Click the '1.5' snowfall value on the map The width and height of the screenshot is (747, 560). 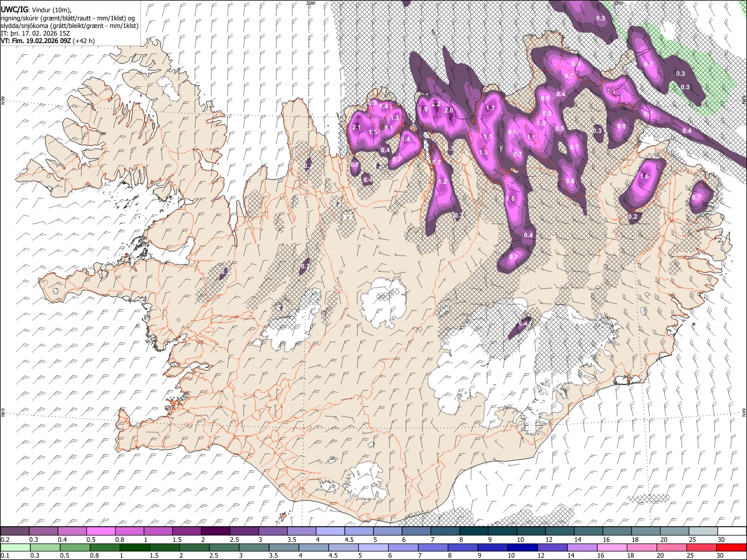(373, 132)
